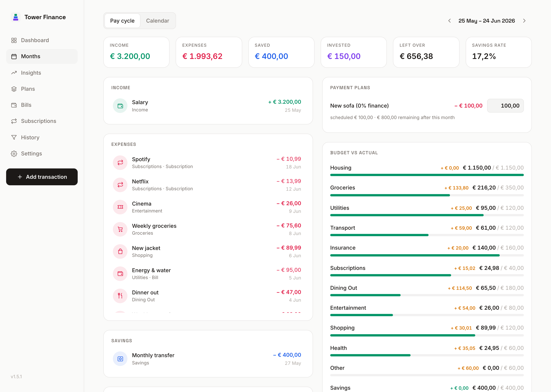
Task: Open Dashboard from the sidebar
Action: coord(42,40)
